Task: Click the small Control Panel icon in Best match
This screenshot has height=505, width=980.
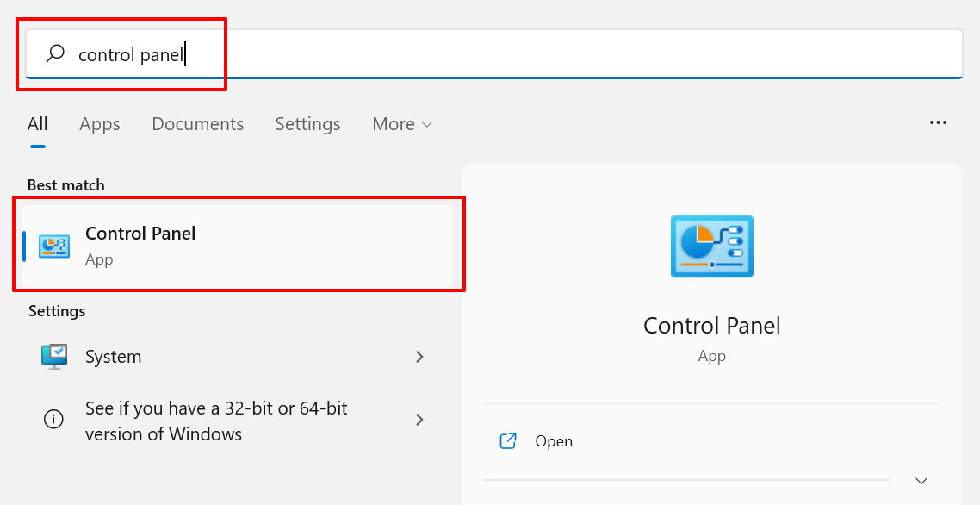Action: 54,246
